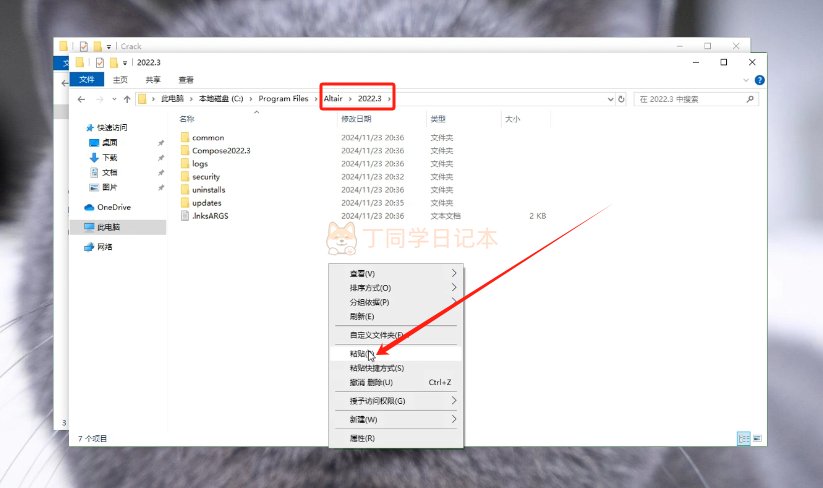Click Local Disk (C:) breadcrumb

(x=221, y=99)
